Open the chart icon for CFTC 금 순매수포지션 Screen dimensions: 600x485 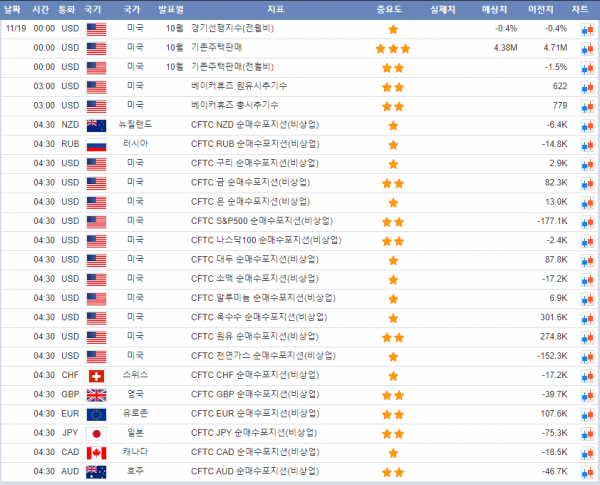tap(587, 183)
